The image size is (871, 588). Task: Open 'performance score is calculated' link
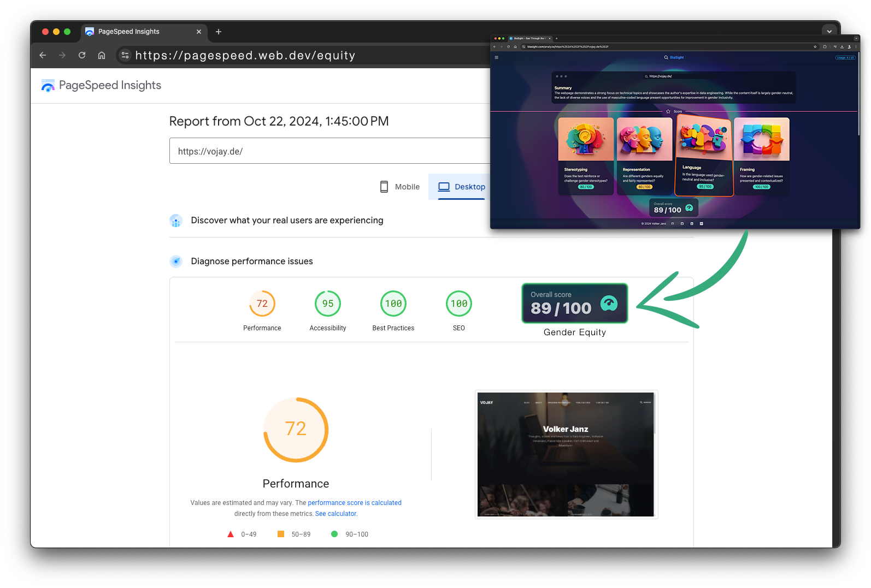coord(354,503)
